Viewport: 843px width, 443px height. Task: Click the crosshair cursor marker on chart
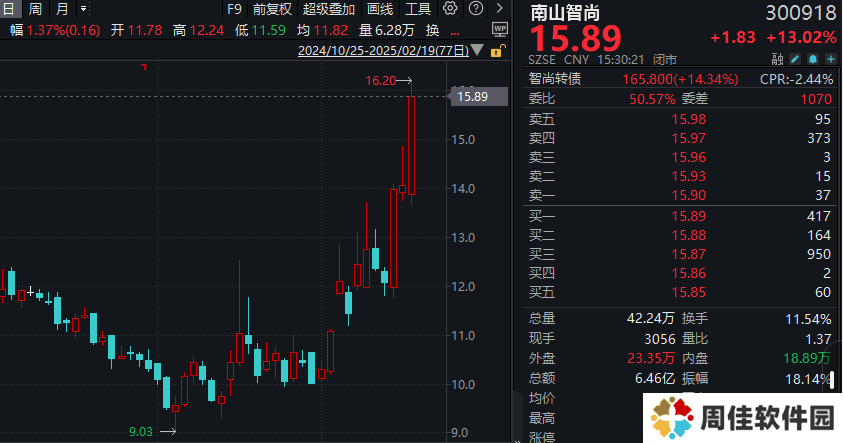tap(31, 291)
